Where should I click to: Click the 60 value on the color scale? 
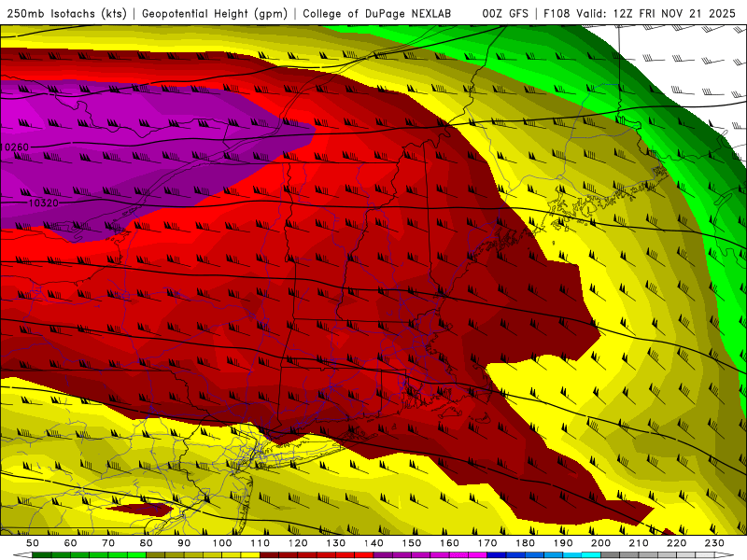pos(71,543)
